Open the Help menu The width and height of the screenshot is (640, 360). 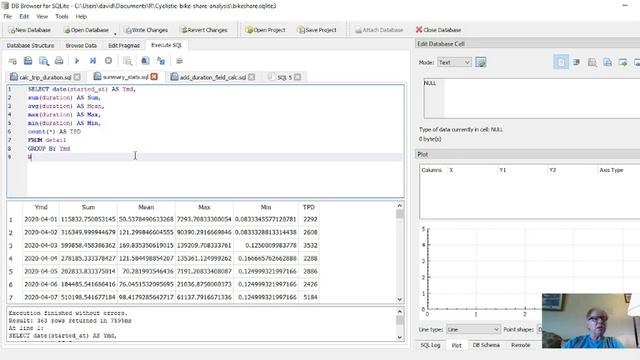point(81,16)
